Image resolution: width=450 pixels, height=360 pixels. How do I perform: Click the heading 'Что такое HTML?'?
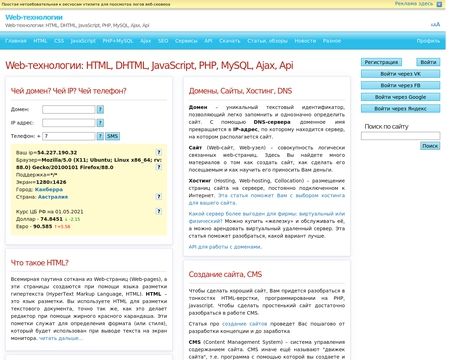pos(39,263)
